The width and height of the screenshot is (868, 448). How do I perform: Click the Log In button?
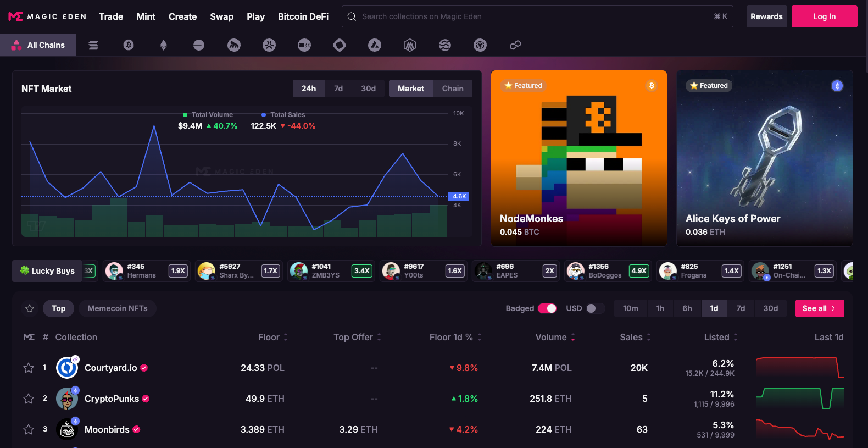tap(824, 16)
